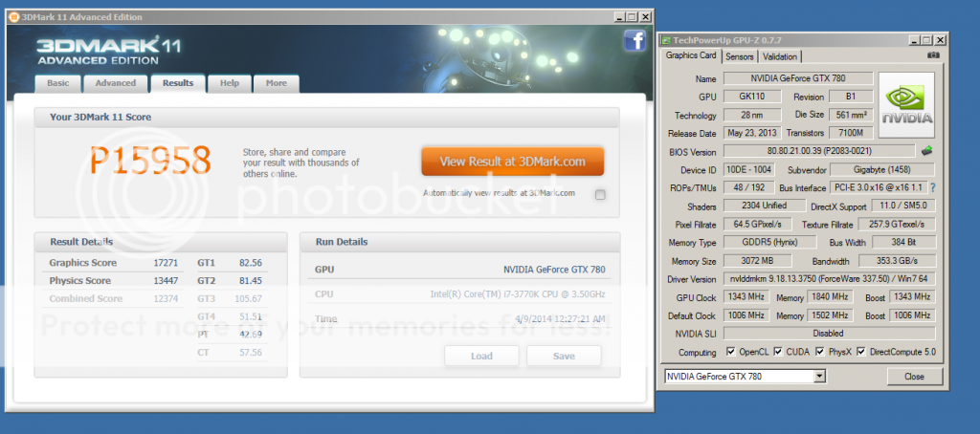Open the GPU selection dropdown
980x434 pixels.
pos(818,377)
